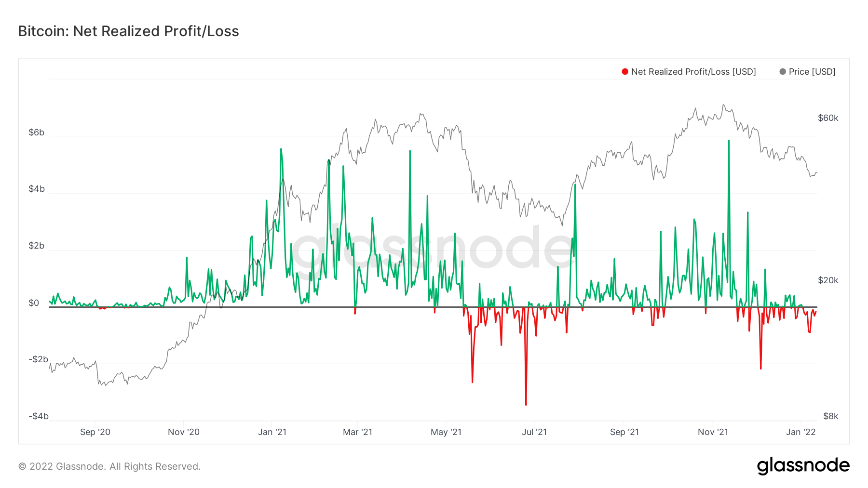Click the $60k right axis price label
Screen dimensions: 868x488
point(828,118)
